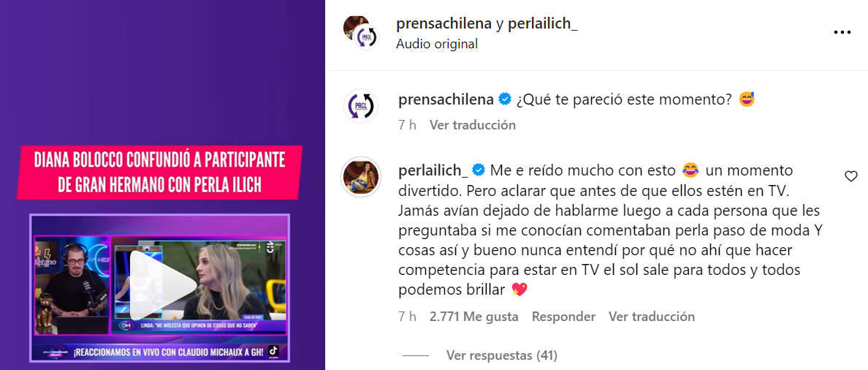Click the combined profile avatars in header
This screenshot has height=370, width=868.
click(x=361, y=33)
